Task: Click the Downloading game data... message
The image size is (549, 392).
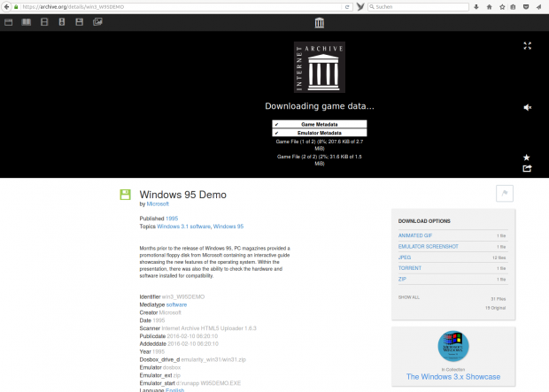Action: pyautogui.click(x=320, y=106)
